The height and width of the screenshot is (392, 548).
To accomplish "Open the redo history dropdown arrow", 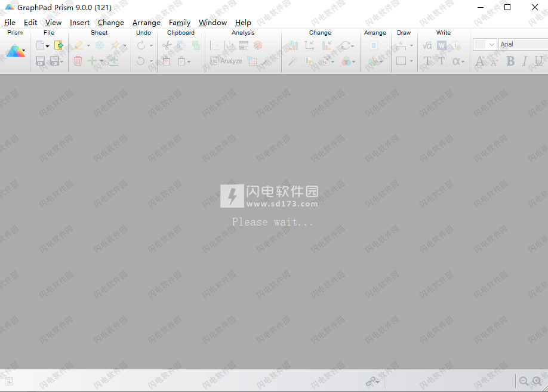I will coord(151,46).
